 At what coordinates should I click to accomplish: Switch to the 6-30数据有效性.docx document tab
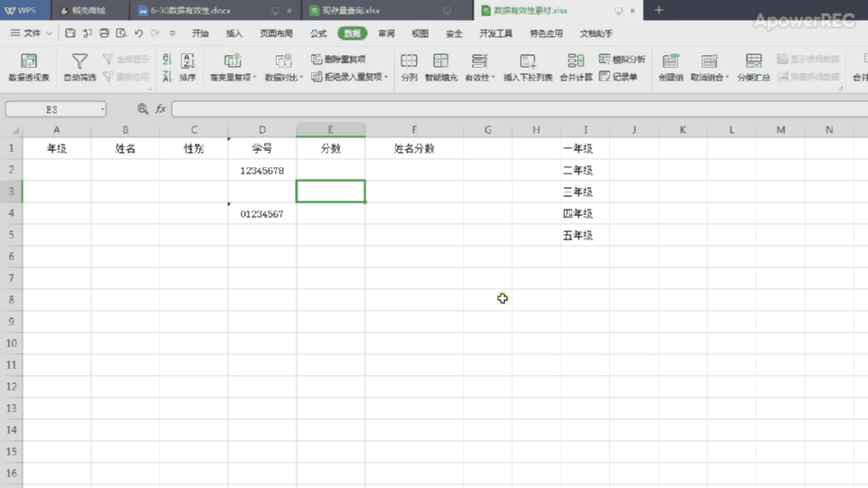point(190,11)
